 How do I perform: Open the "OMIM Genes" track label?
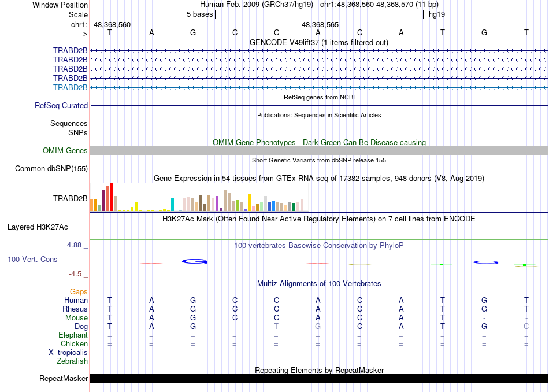click(65, 151)
